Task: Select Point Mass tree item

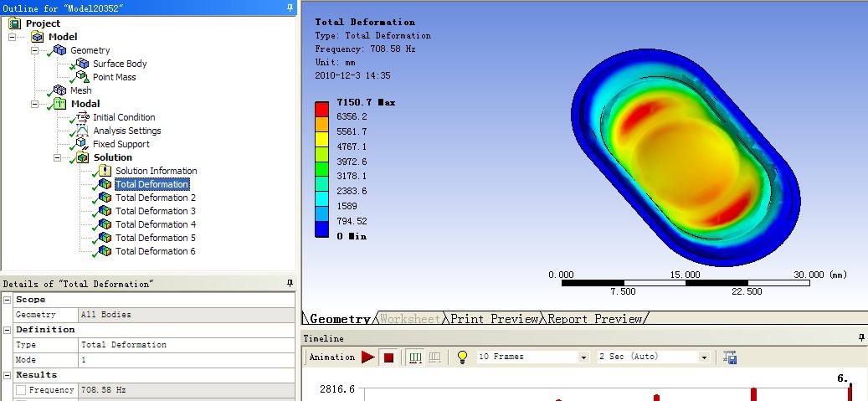Action: point(114,77)
